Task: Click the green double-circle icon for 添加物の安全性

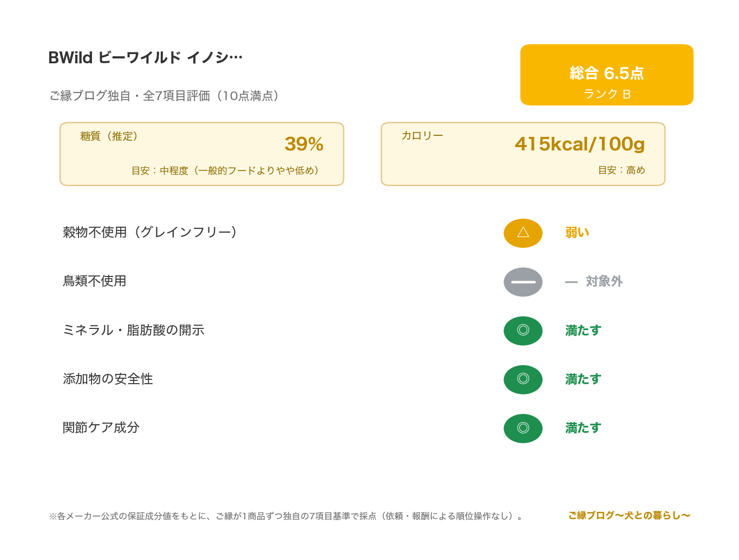Action: (x=523, y=379)
